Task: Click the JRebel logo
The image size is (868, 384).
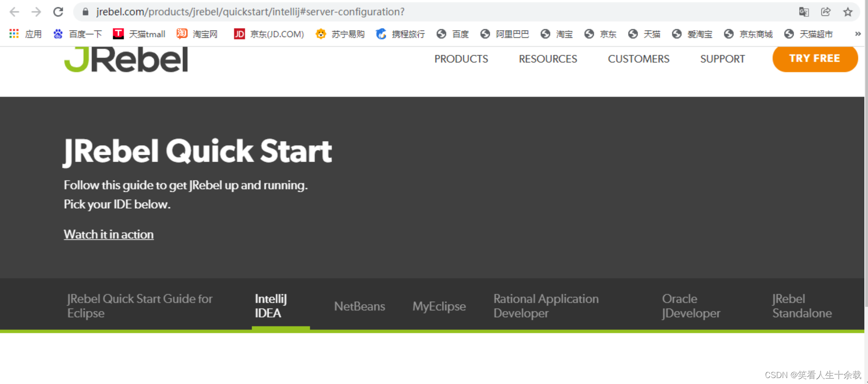Action: tap(126, 60)
